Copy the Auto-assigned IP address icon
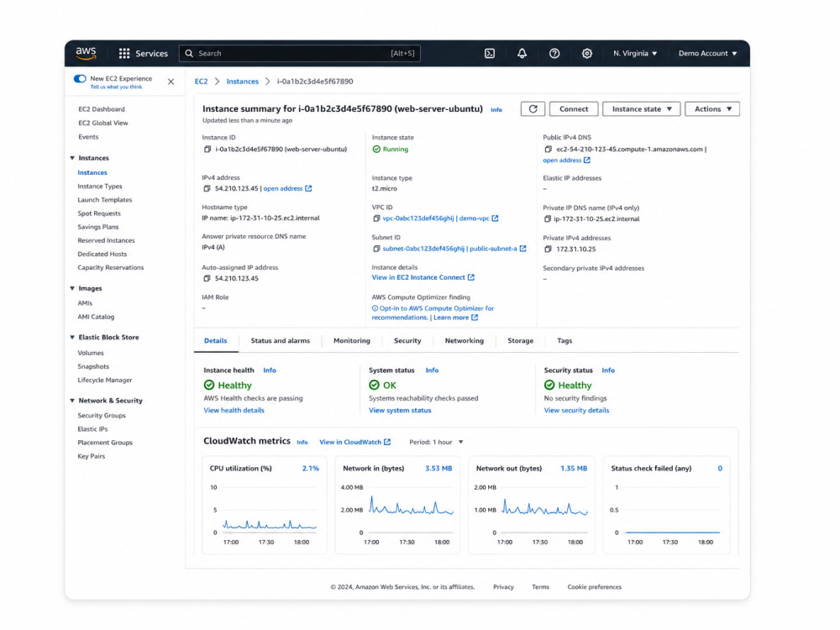 point(207,278)
